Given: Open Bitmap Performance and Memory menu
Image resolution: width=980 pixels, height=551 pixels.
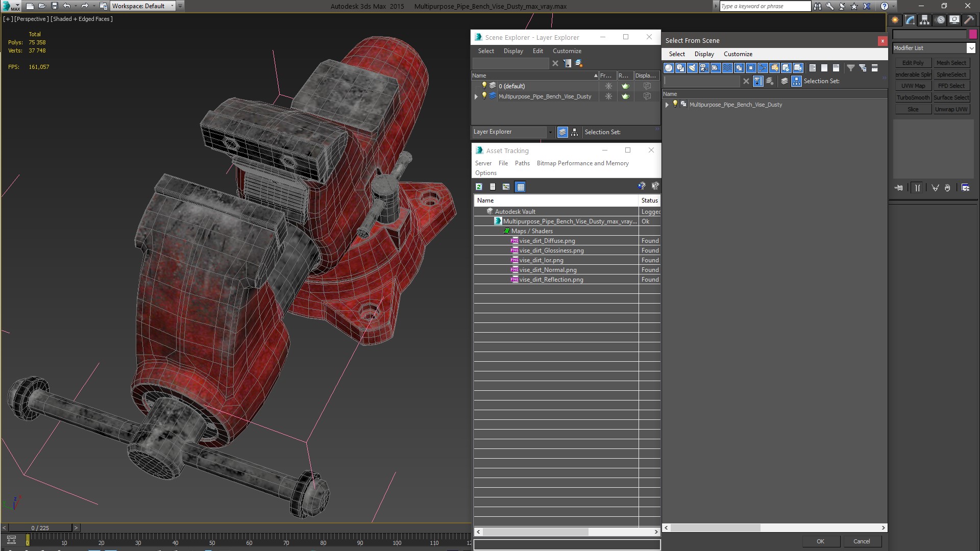Looking at the screenshot, I should pyautogui.click(x=582, y=163).
